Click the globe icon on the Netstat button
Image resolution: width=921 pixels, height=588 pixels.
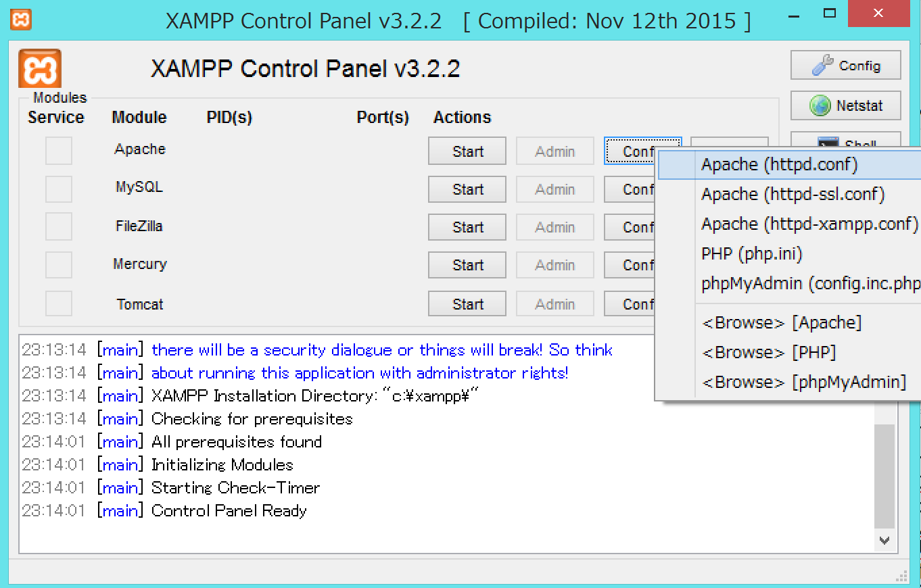pos(821,105)
